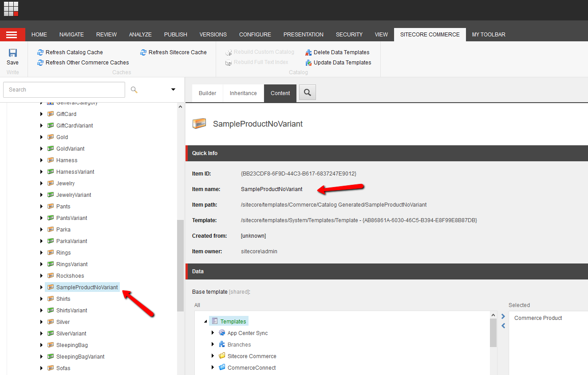The height and width of the screenshot is (375, 588).
Task: Expand the SampleProductNoVariant tree node
Action: point(42,287)
